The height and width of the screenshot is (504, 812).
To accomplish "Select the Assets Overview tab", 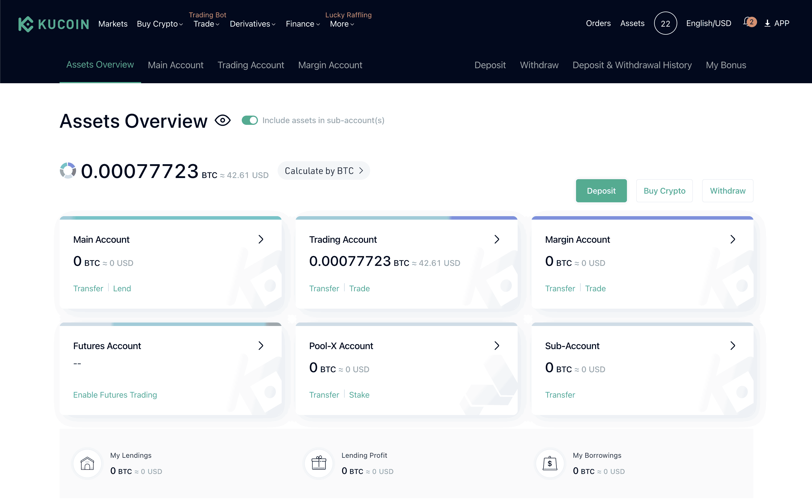I will coord(100,65).
